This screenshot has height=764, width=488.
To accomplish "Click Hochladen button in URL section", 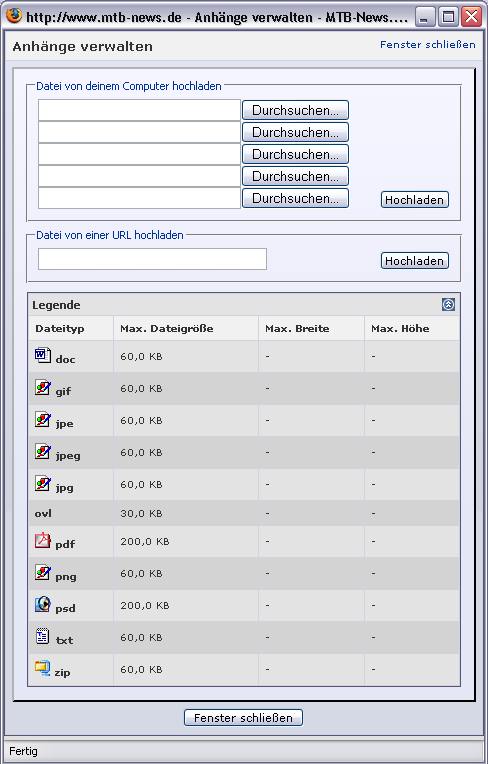I will click(414, 261).
